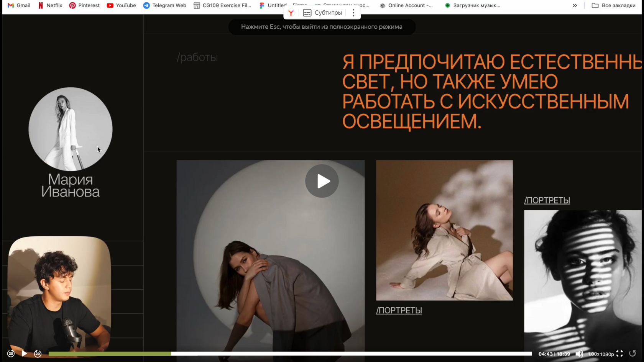Open the Pinterest bookmark
This screenshot has width=644, height=362.
(x=84, y=5)
